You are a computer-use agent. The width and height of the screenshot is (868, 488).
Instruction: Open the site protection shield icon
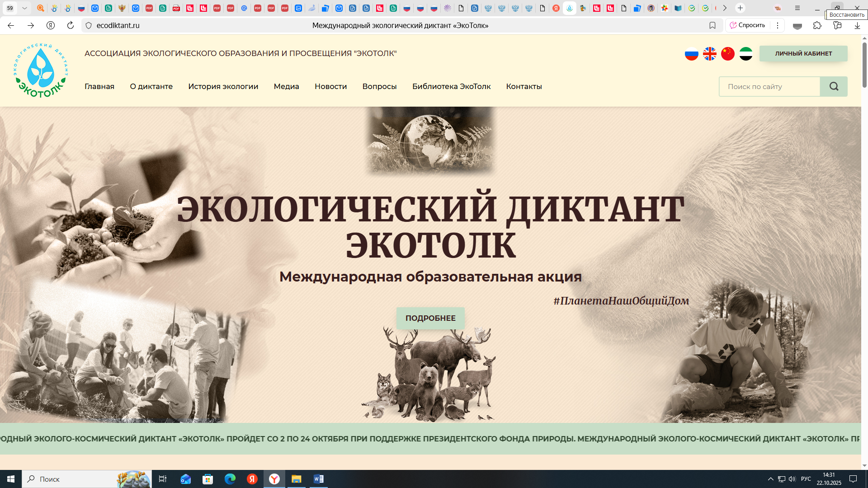coord(89,25)
